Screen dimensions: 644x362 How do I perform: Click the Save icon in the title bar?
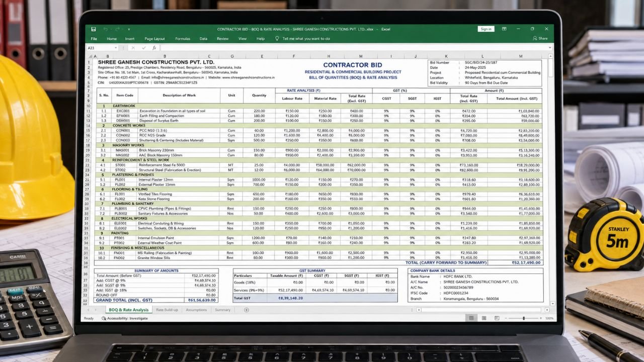[x=94, y=29]
